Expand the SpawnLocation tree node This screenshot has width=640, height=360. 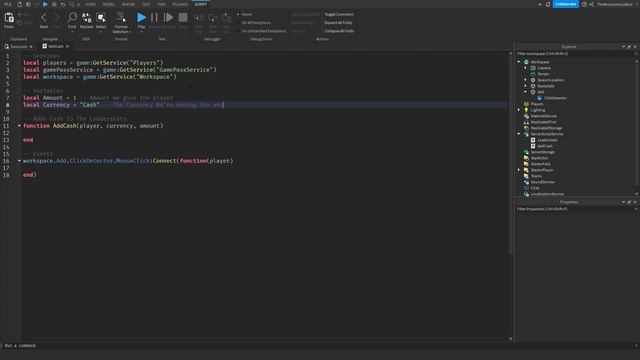(x=525, y=80)
